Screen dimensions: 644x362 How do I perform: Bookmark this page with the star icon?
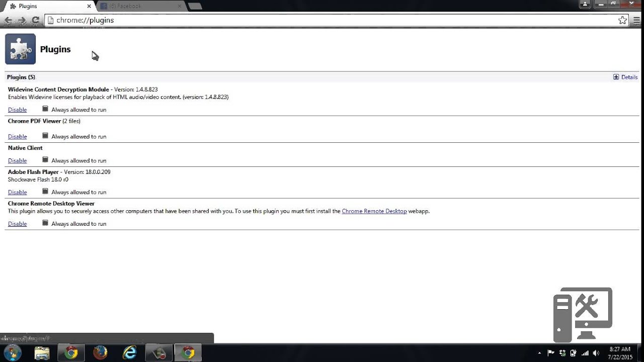(623, 20)
